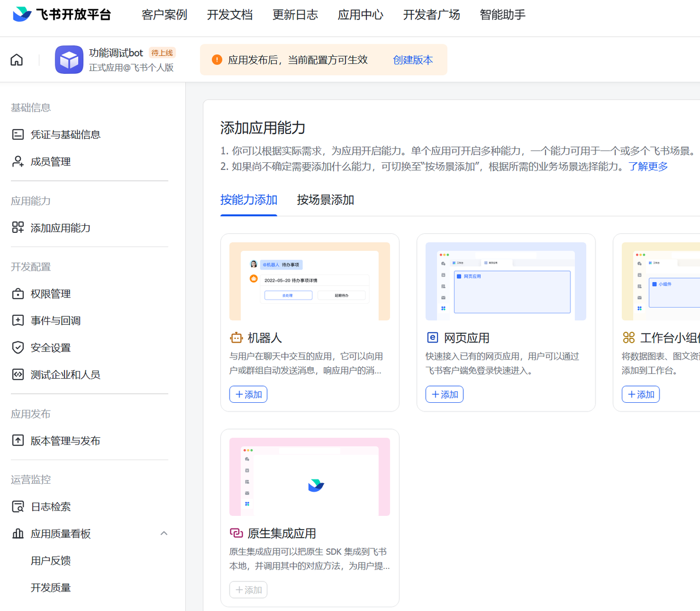Open 应用中心 in the top navigation
The image size is (700, 611).
pos(360,15)
